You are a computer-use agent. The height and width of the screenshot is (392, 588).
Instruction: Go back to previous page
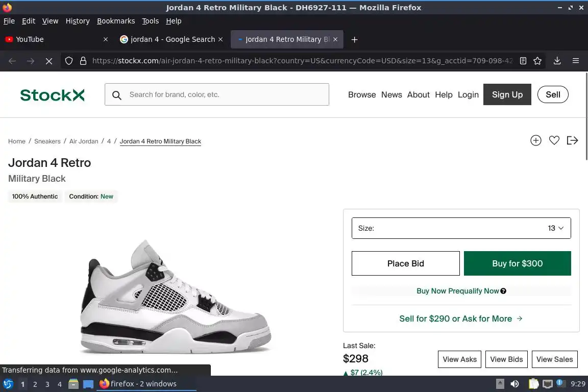pos(12,61)
